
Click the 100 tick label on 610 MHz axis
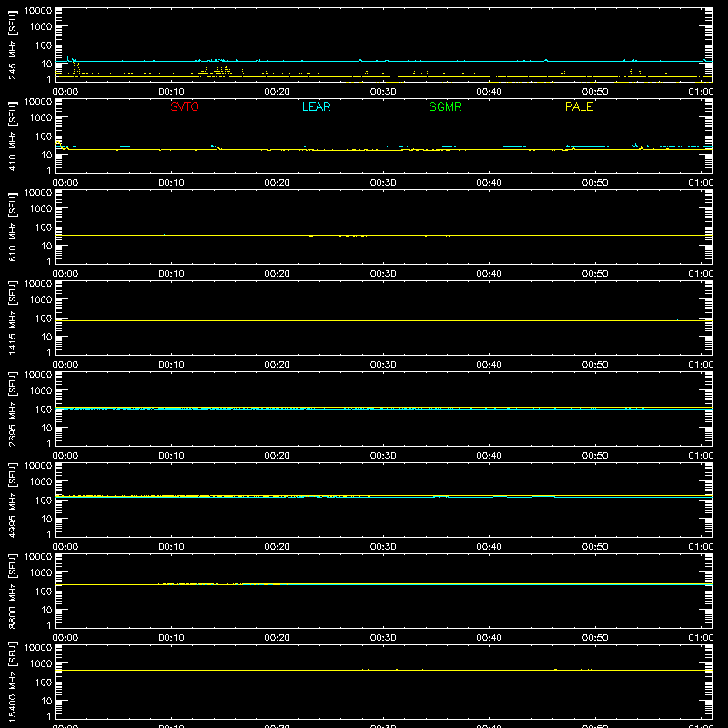tap(43, 227)
